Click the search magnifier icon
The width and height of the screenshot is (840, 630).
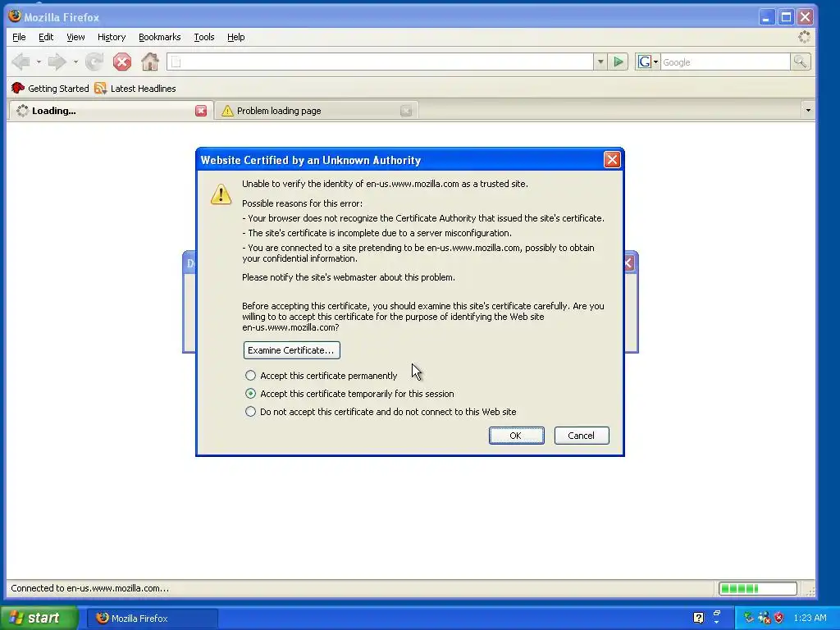(801, 62)
